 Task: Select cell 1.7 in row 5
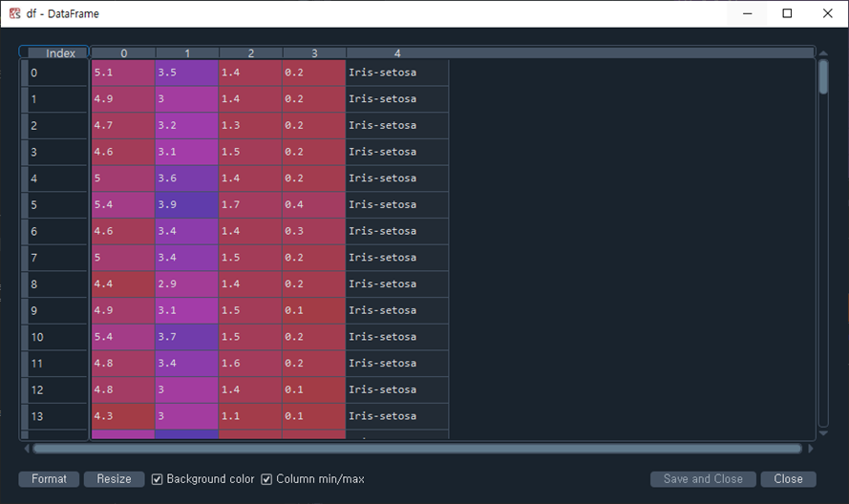click(x=250, y=204)
